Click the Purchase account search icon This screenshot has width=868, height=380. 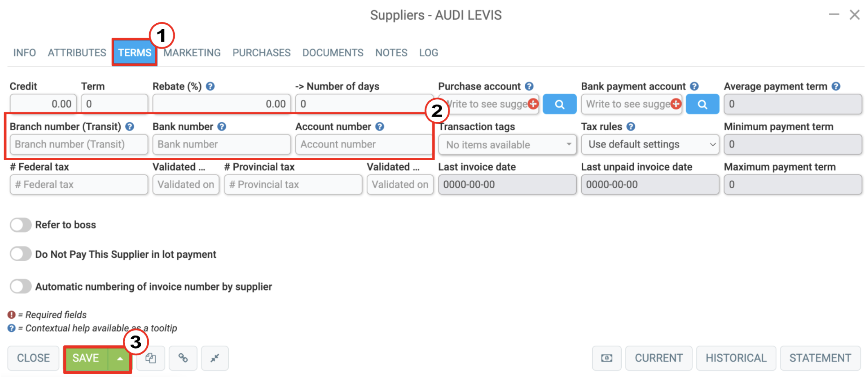559,104
